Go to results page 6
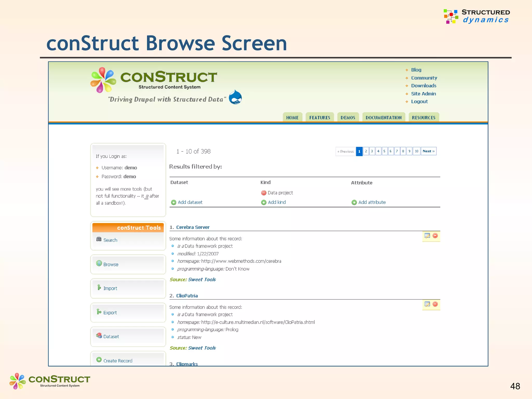Viewport: 532px width, 399px height. pos(391,151)
